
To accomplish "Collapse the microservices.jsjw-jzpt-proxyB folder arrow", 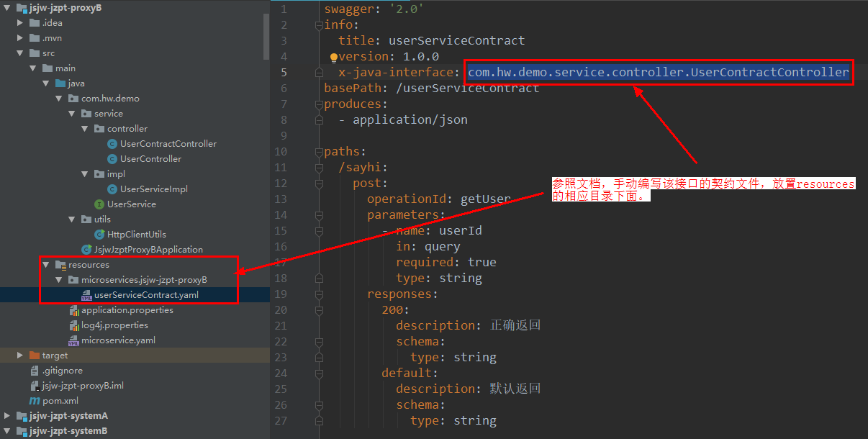I will [59, 279].
